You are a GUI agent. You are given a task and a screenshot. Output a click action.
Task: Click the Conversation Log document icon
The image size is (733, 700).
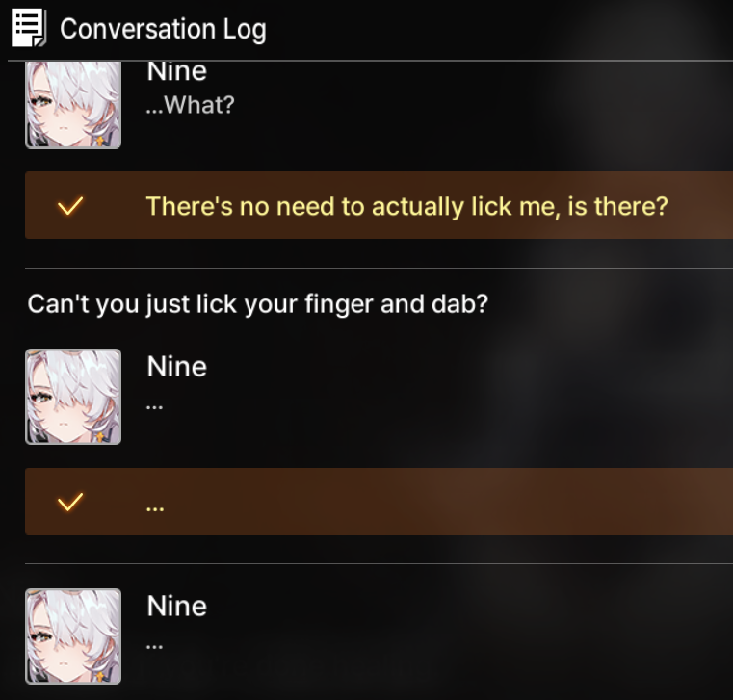coord(29,28)
